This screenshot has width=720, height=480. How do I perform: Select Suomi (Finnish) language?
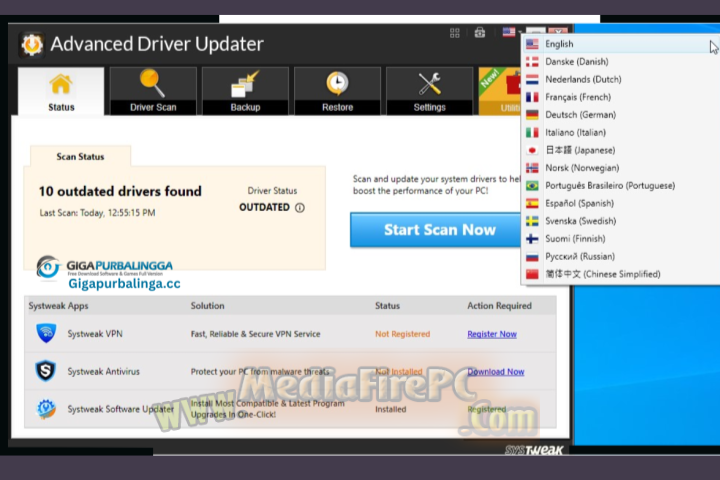(x=620, y=238)
